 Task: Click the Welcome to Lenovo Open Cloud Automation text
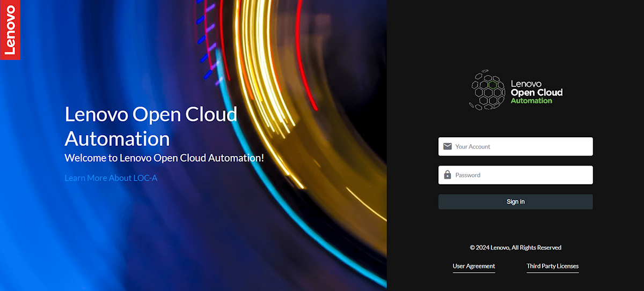click(x=164, y=158)
